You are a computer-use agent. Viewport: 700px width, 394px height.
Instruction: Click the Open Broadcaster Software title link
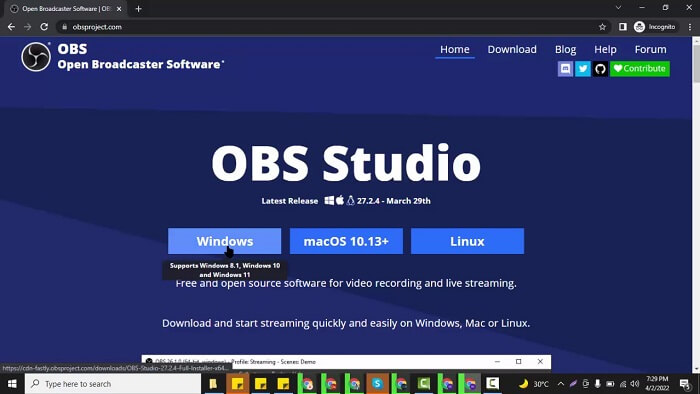point(141,64)
